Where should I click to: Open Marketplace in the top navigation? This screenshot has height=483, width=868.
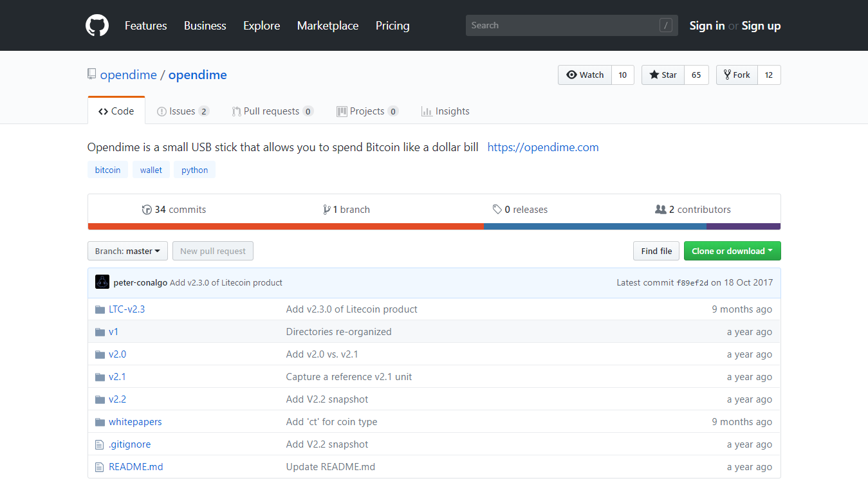click(x=328, y=26)
